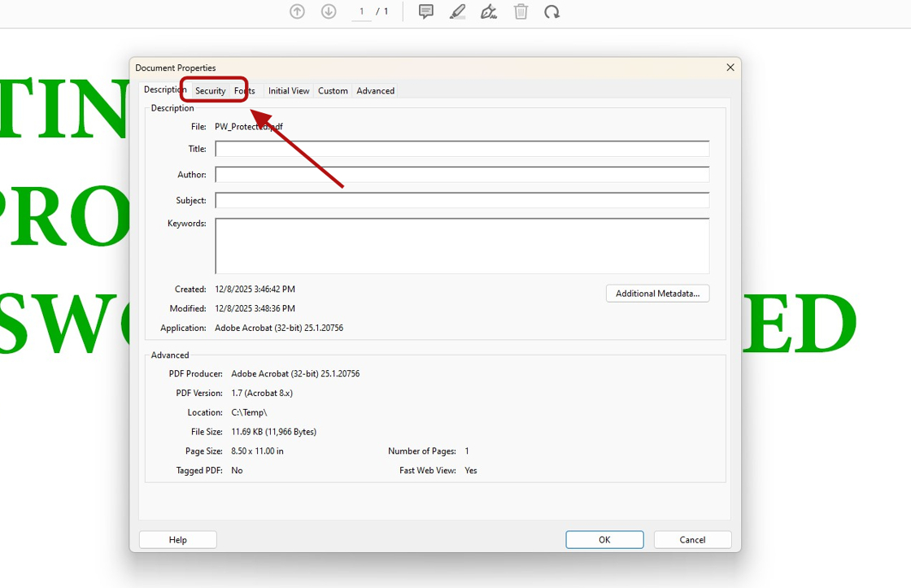Click into the Author field

coord(462,174)
